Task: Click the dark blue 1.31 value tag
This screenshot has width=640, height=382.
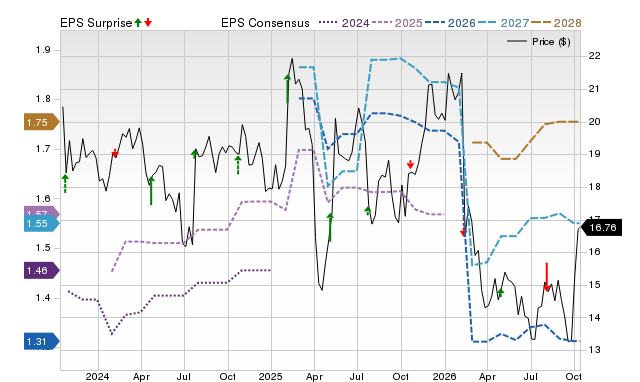Action: [x=41, y=342]
